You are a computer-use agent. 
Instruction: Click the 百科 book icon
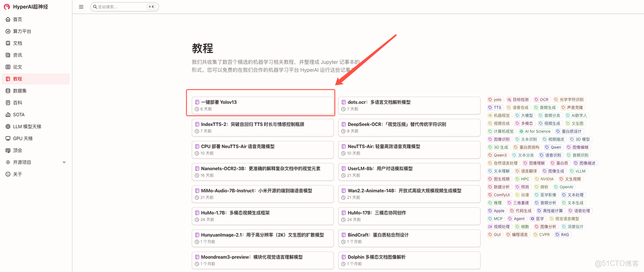[x=8, y=103]
